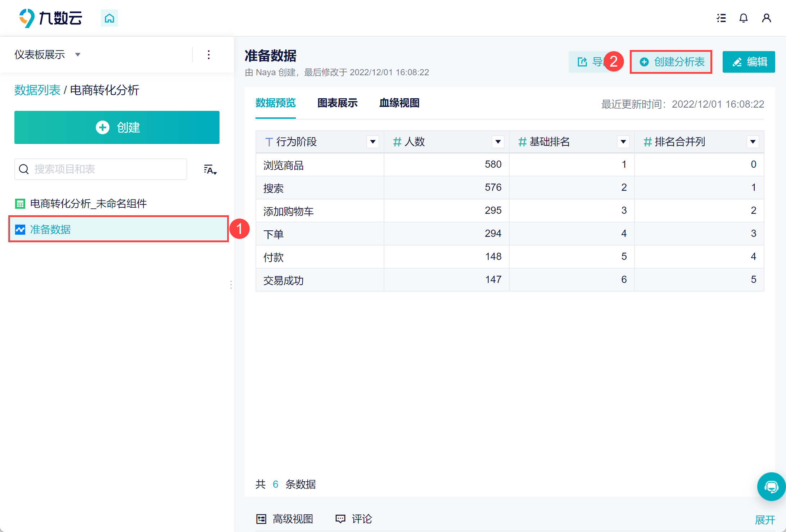Screen dimensions: 786x532
Task: Click the 创建分析表 button
Action: [671, 62]
